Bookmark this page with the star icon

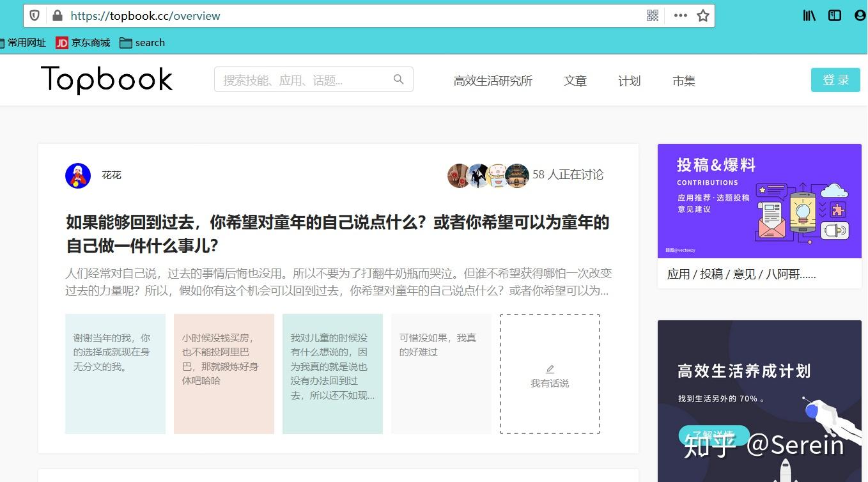(x=703, y=15)
